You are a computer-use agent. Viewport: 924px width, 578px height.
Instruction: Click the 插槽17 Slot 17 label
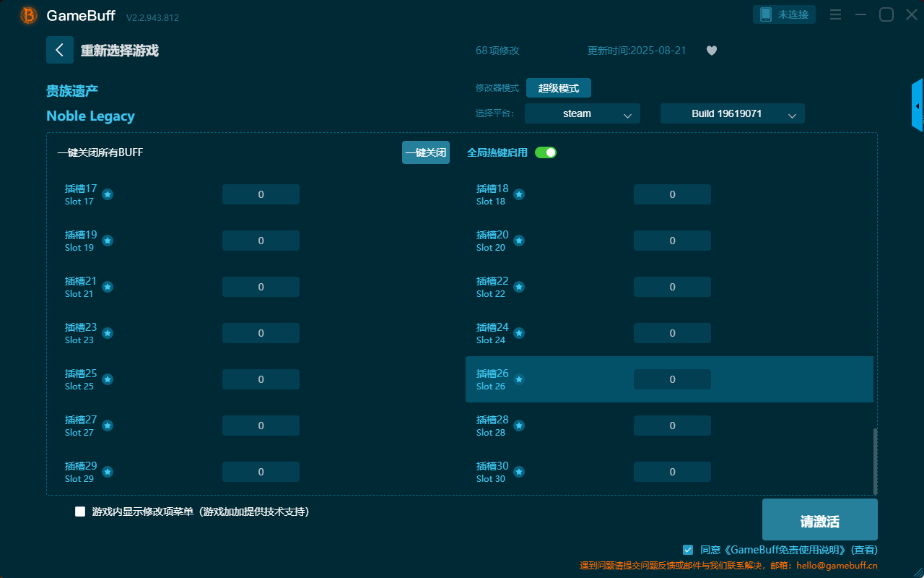click(x=81, y=194)
